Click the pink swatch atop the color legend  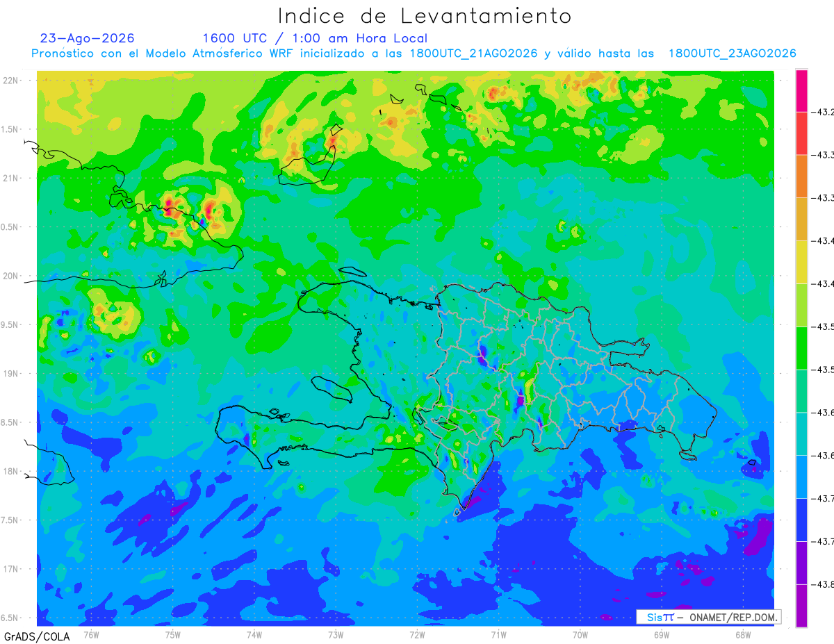tap(801, 90)
